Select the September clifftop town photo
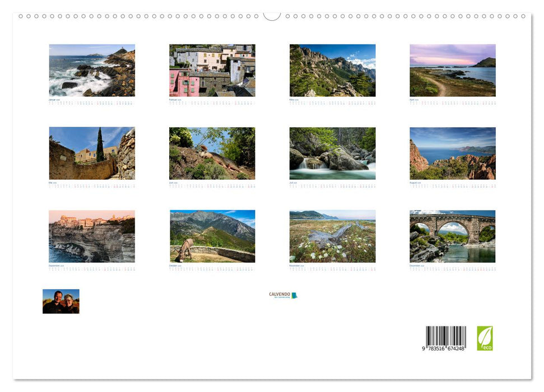 (92, 236)
